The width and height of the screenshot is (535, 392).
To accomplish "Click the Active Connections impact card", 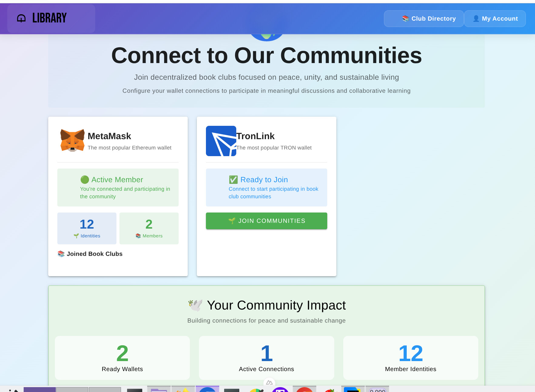I will [267, 358].
